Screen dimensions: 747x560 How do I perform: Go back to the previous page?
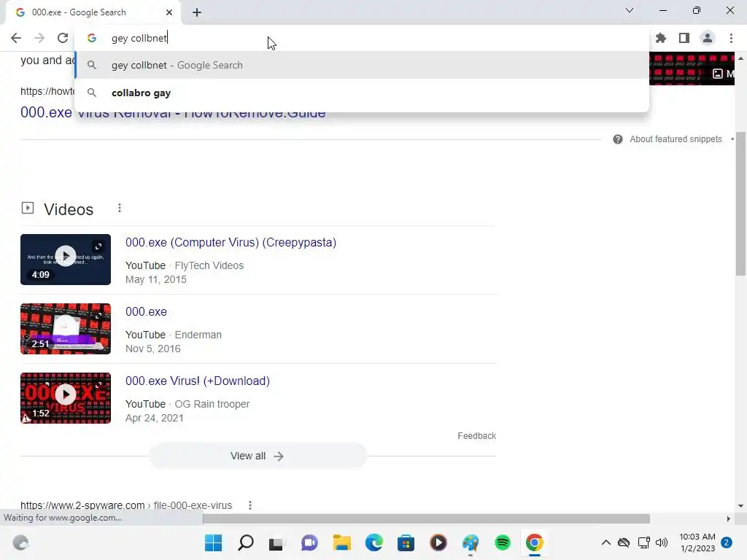click(16, 38)
